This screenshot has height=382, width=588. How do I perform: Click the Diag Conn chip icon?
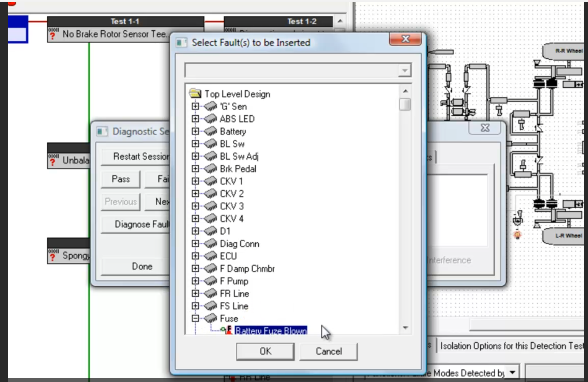pyautogui.click(x=211, y=244)
